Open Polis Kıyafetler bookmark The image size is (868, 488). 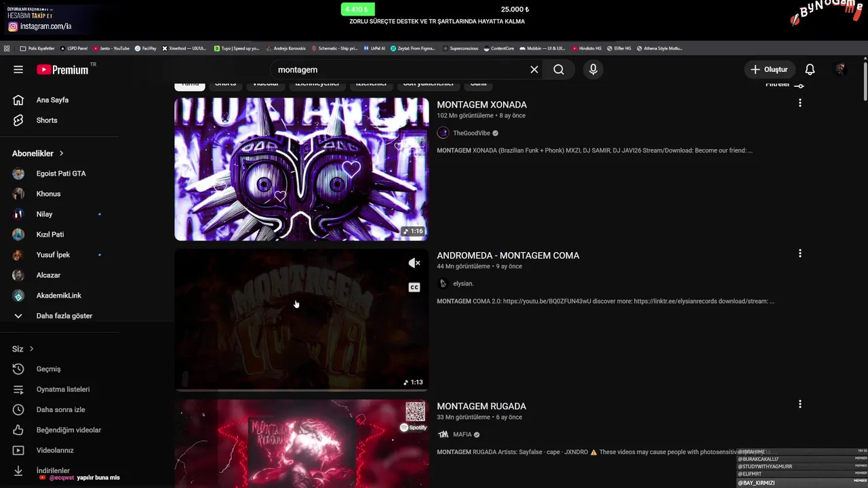pyautogui.click(x=37, y=48)
